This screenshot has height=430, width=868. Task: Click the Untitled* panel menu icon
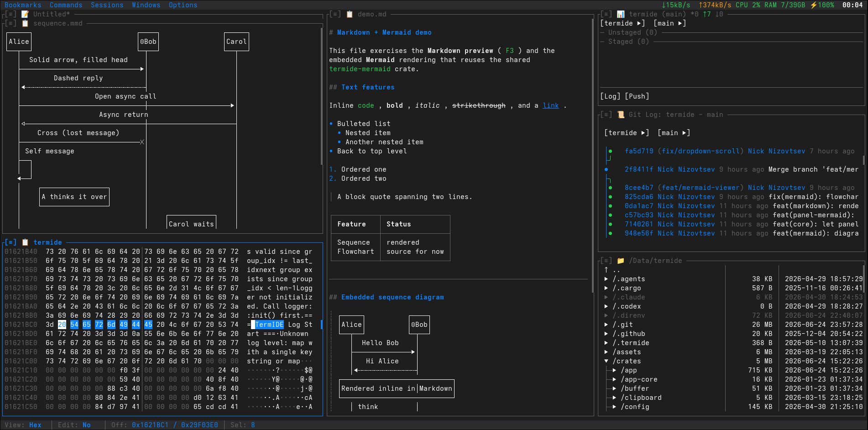(x=10, y=14)
